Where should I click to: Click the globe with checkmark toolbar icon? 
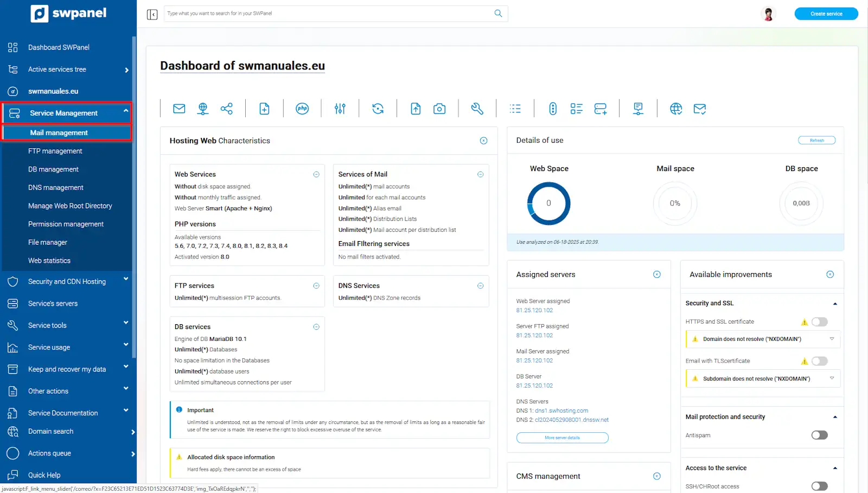[676, 109]
